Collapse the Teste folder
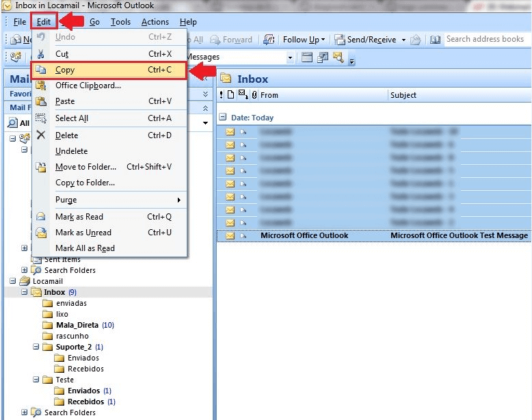The image size is (532, 420). 36,379
